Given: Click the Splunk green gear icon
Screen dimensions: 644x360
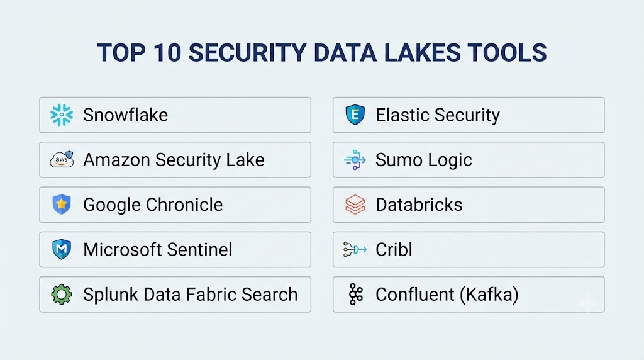Looking at the screenshot, I should [62, 295].
